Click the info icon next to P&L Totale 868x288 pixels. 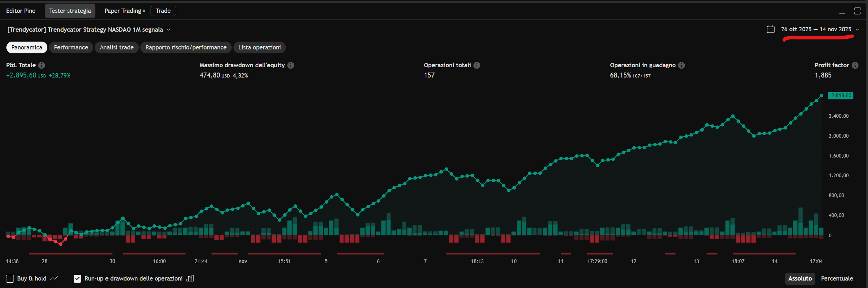(x=42, y=65)
